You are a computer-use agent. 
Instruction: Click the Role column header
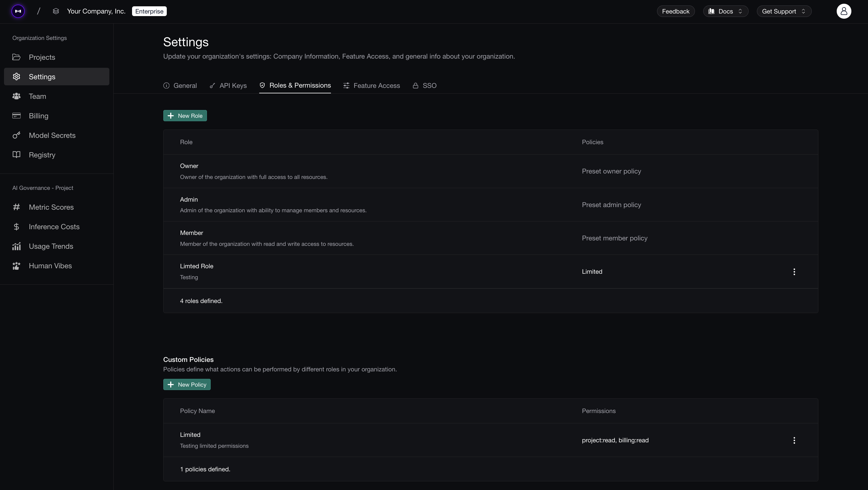click(x=186, y=142)
